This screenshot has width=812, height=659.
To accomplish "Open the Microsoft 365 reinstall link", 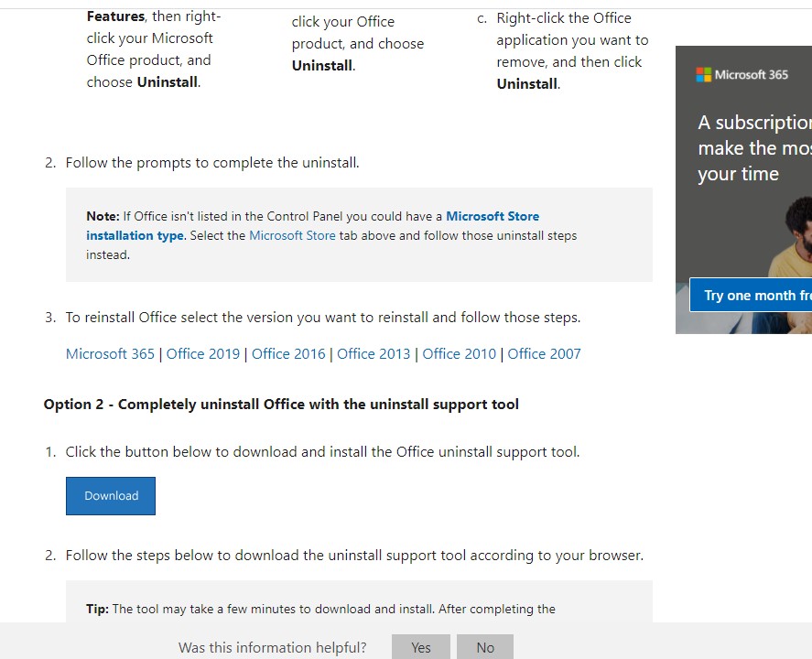I will tap(110, 354).
